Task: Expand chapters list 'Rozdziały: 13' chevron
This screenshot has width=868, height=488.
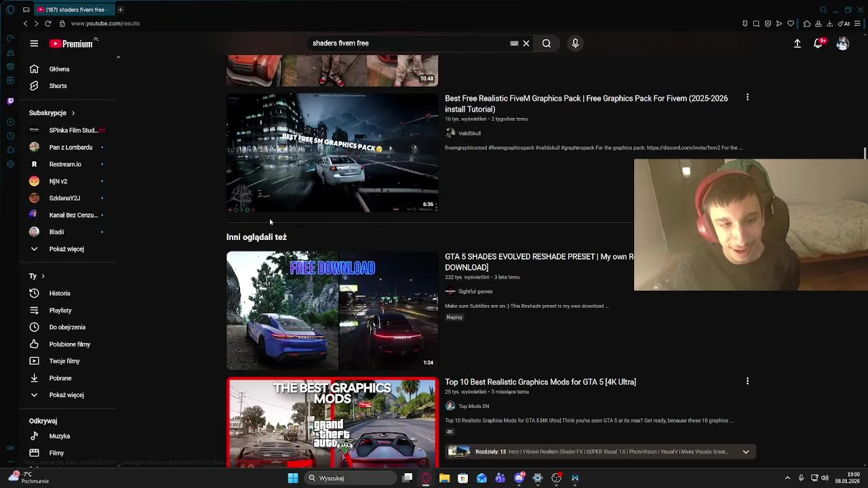Action: 745,452
